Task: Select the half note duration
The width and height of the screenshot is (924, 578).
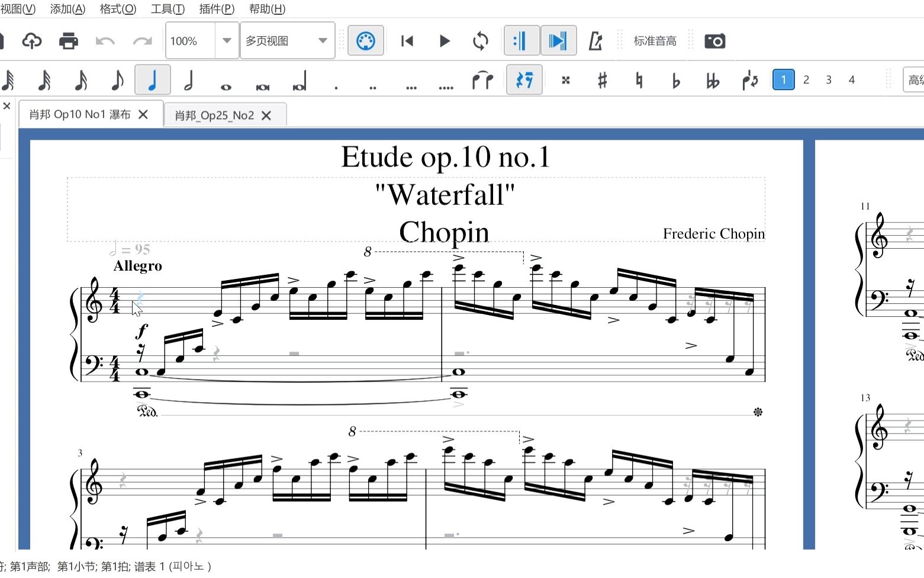Action: (189, 80)
